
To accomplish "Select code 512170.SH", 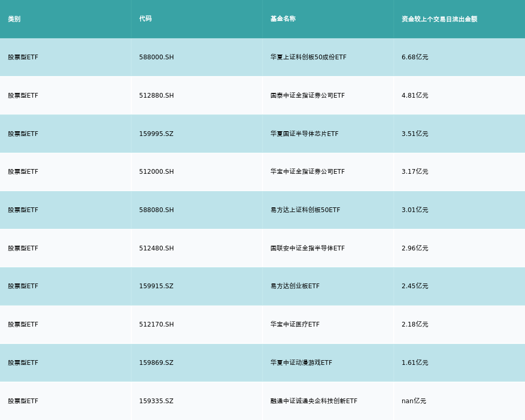I will coord(156,324).
